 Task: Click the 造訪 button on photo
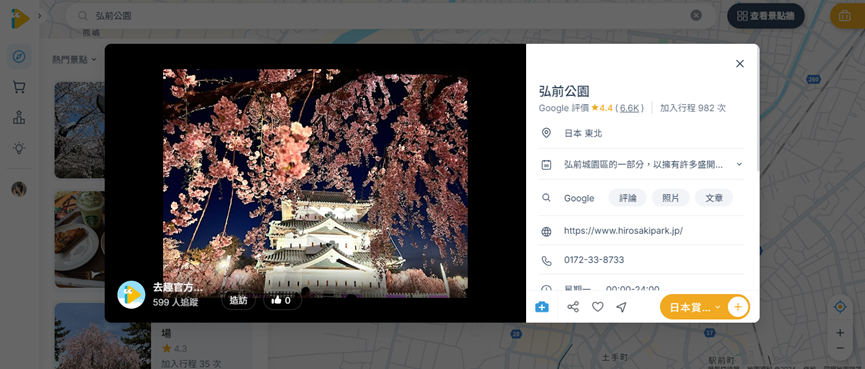click(238, 301)
